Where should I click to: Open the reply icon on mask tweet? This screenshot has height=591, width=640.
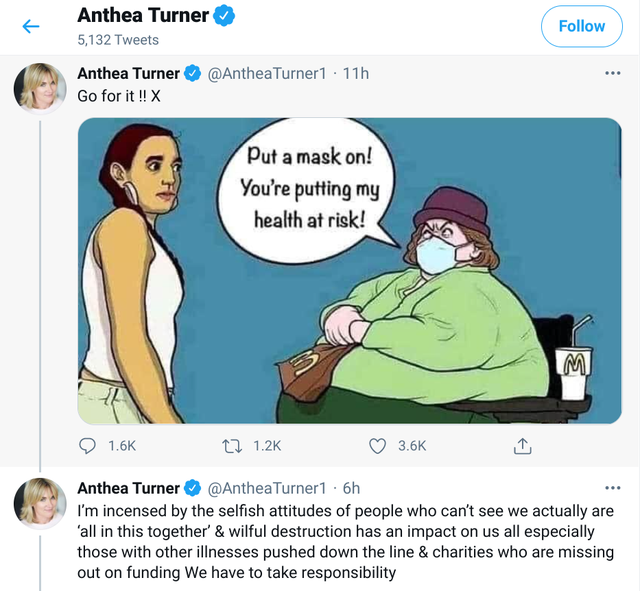click(88, 446)
